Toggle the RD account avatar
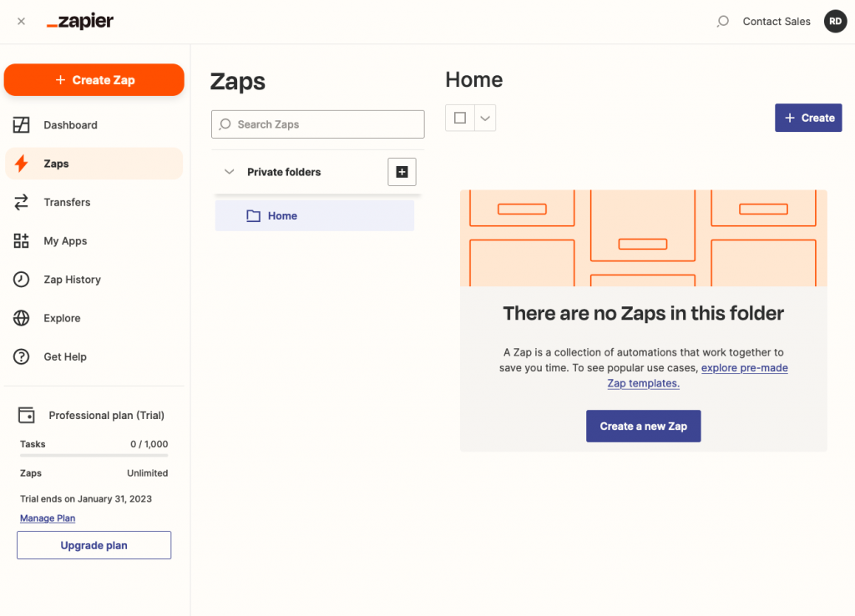This screenshot has width=855, height=616. pyautogui.click(x=835, y=21)
